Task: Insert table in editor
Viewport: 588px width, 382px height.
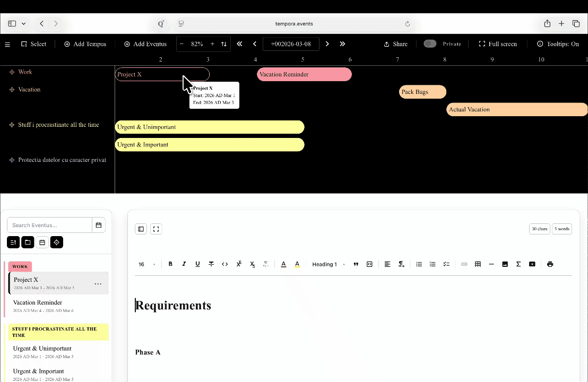Action: [478, 264]
